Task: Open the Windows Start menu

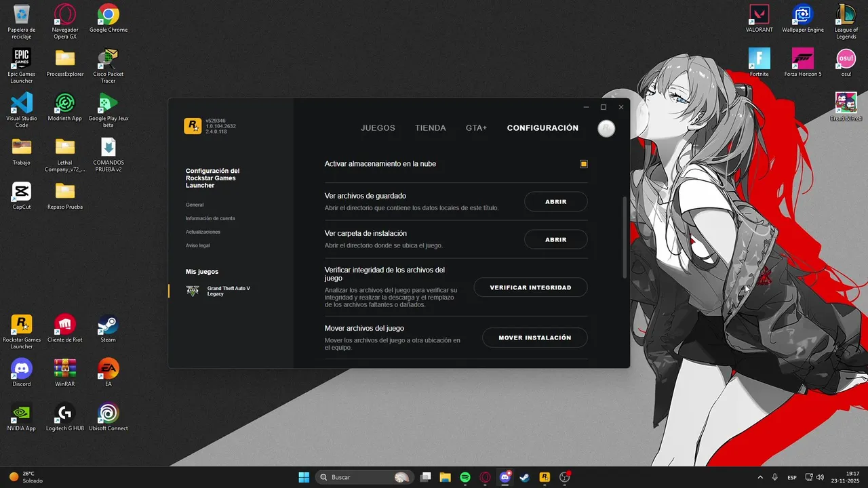Action: pyautogui.click(x=304, y=477)
